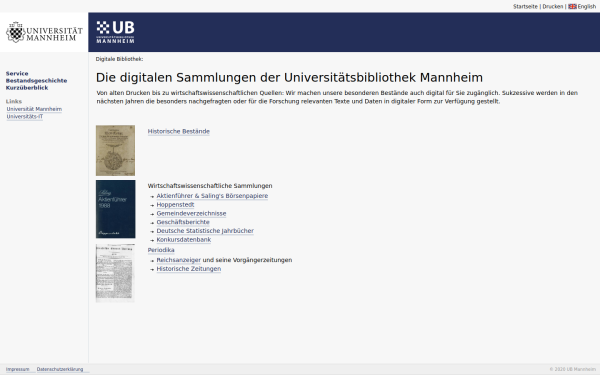Click the old newspaper page thumbnail
The height and width of the screenshot is (375, 600).
click(x=115, y=273)
